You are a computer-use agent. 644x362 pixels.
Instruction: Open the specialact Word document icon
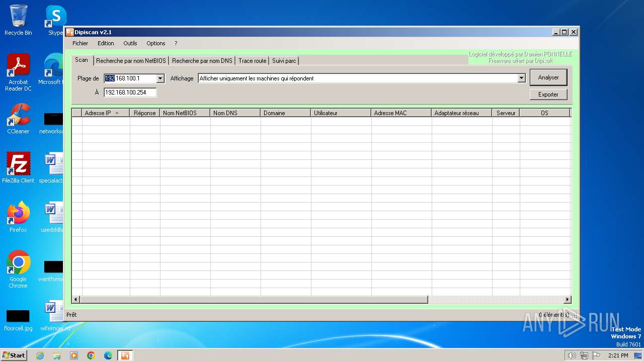[x=52, y=167]
